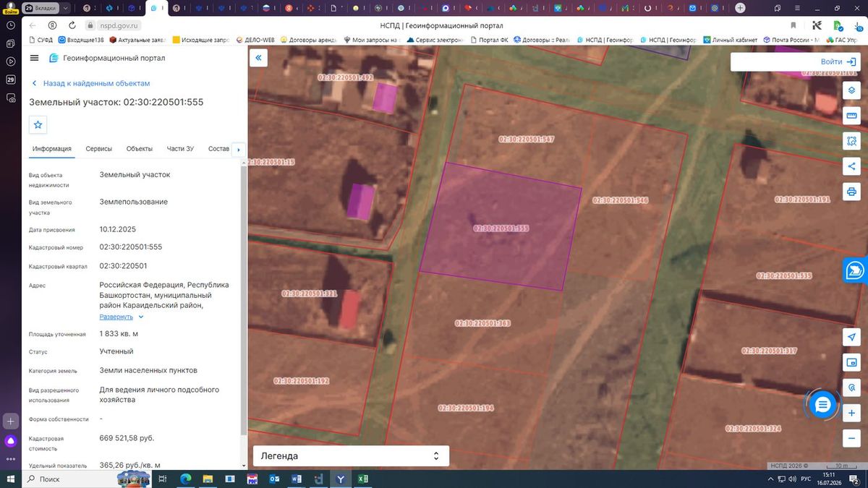
Task: Click the nspd.gov.ru address field
Action: pyautogui.click(x=119, y=25)
